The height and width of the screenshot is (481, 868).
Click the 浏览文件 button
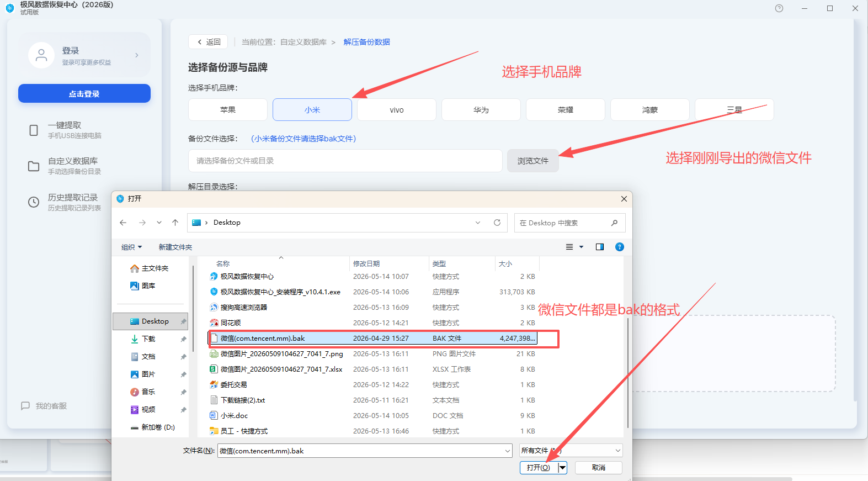tap(533, 161)
